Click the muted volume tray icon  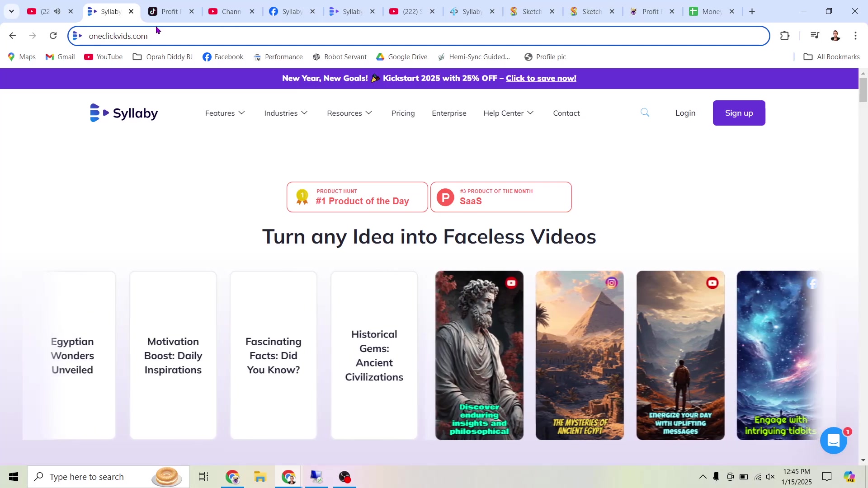click(771, 477)
